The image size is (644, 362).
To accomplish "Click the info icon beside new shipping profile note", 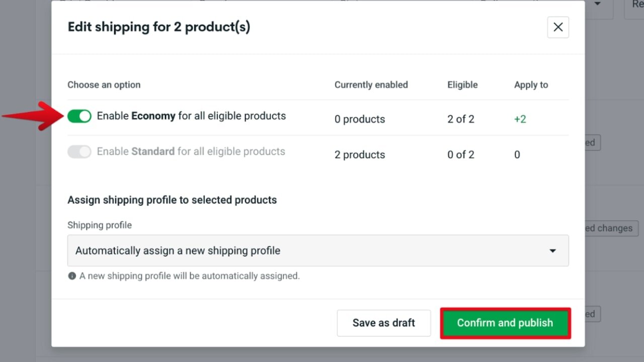I will (72, 276).
